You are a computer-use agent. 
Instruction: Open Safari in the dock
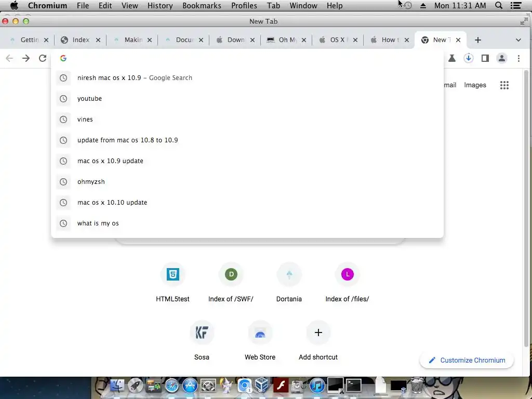(171, 386)
